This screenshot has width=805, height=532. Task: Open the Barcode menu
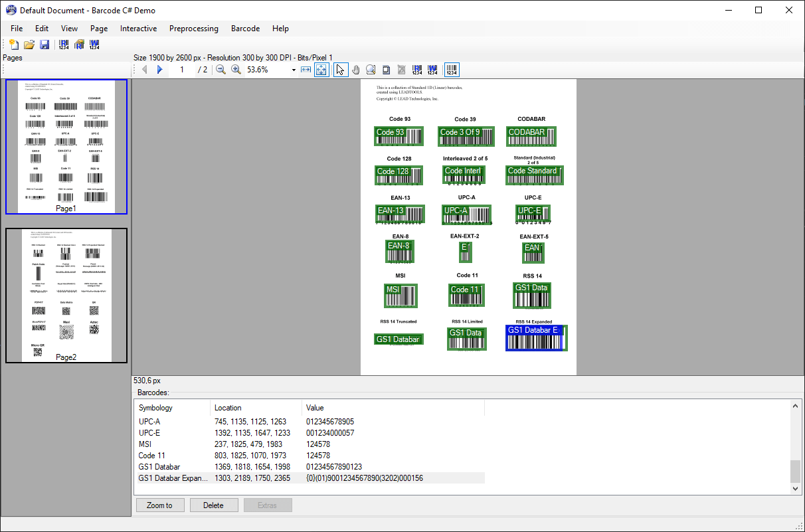245,29
